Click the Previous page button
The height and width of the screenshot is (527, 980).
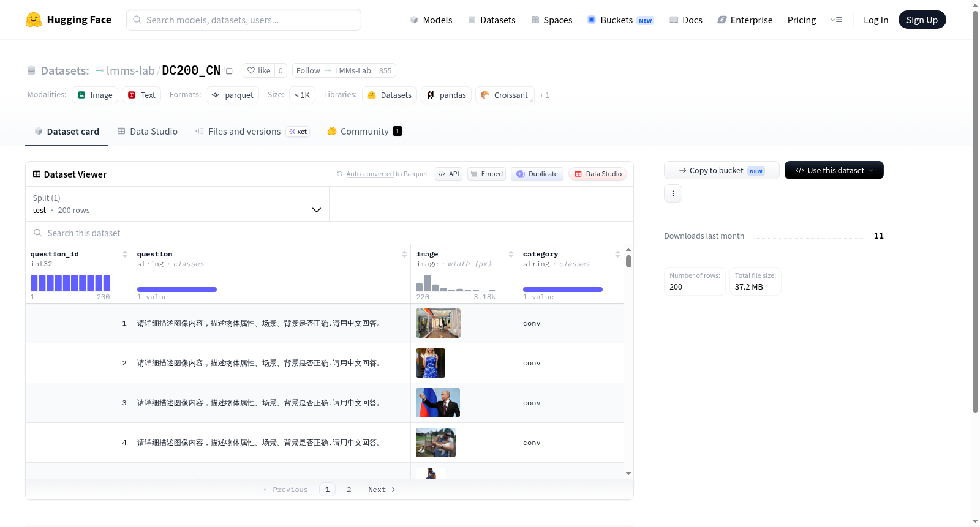[285, 490]
